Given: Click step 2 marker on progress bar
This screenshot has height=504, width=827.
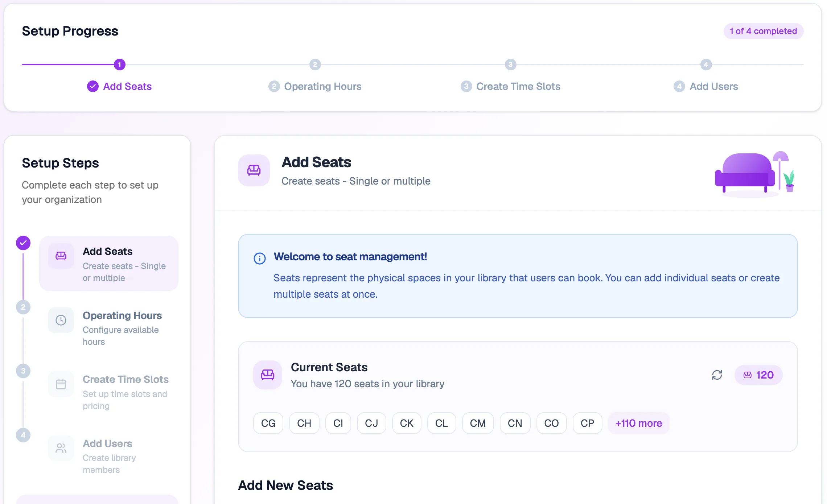Looking at the screenshot, I should point(315,65).
